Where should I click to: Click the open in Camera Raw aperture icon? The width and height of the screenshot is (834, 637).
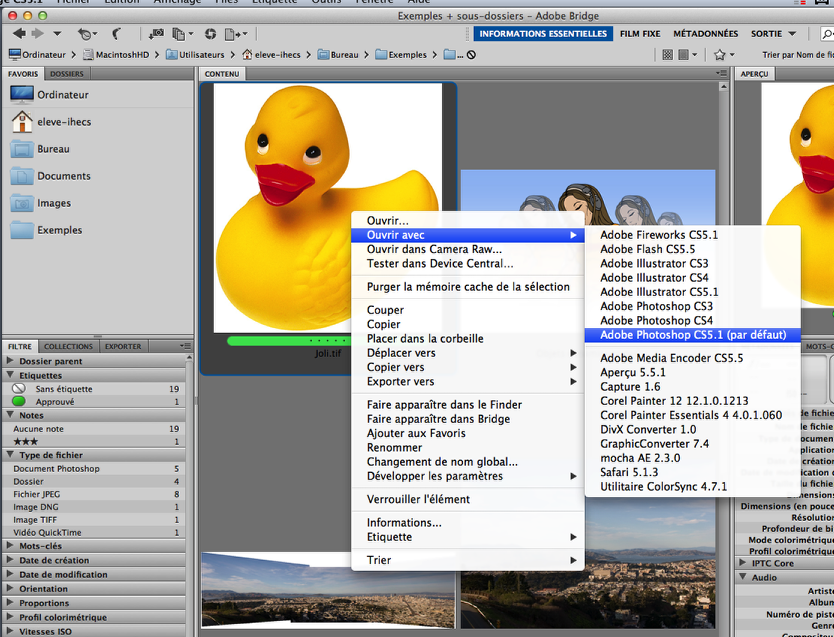(x=210, y=34)
